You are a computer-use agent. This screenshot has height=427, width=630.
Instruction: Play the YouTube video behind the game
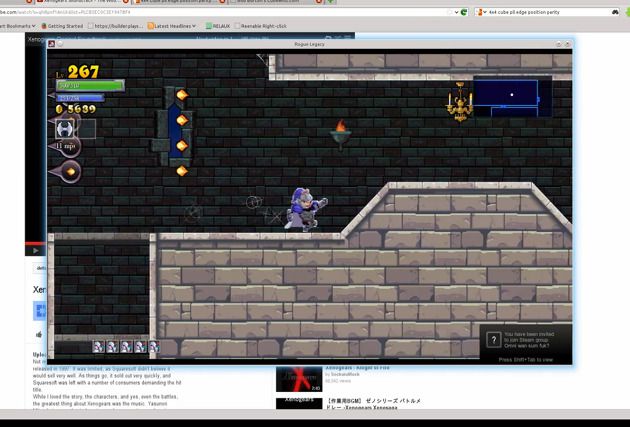[x=35, y=251]
